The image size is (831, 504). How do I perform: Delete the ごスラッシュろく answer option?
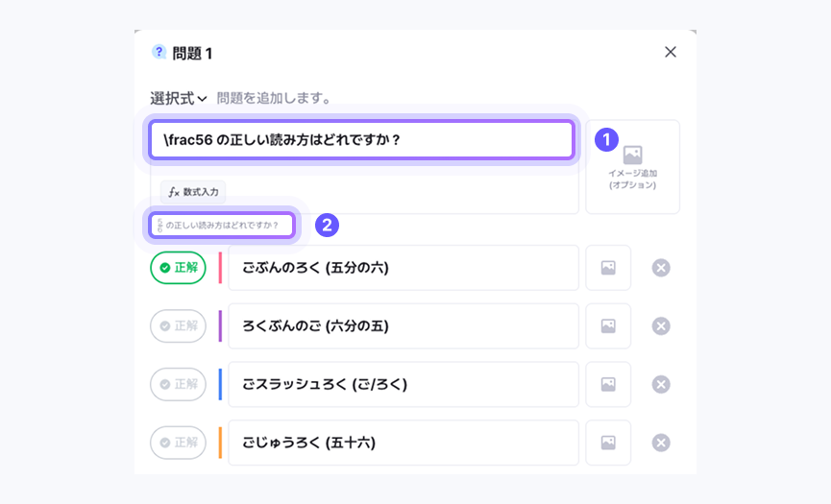pyautogui.click(x=661, y=385)
